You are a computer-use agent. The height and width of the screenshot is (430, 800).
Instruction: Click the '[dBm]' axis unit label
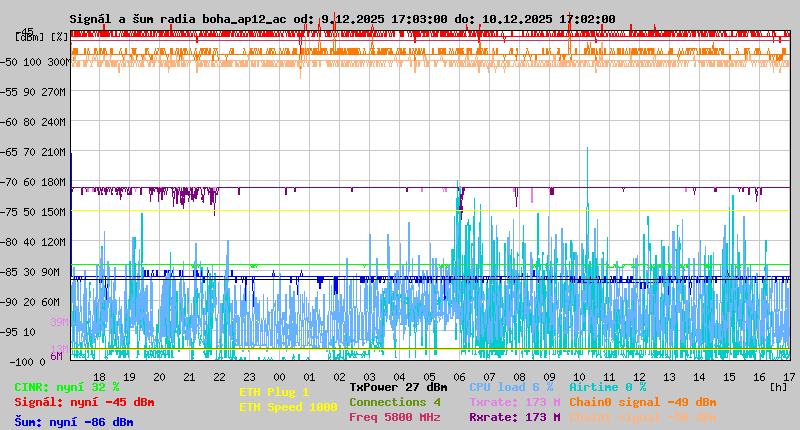pyautogui.click(x=30, y=36)
